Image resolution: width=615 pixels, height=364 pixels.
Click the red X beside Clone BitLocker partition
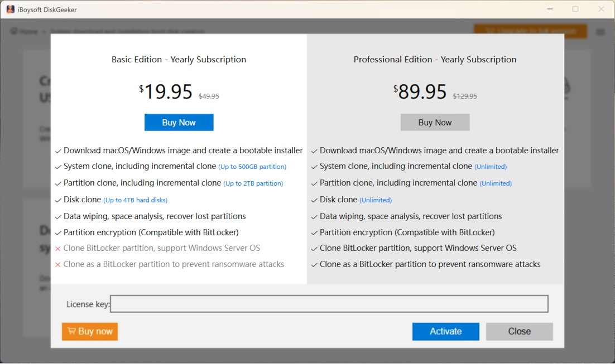click(x=58, y=248)
